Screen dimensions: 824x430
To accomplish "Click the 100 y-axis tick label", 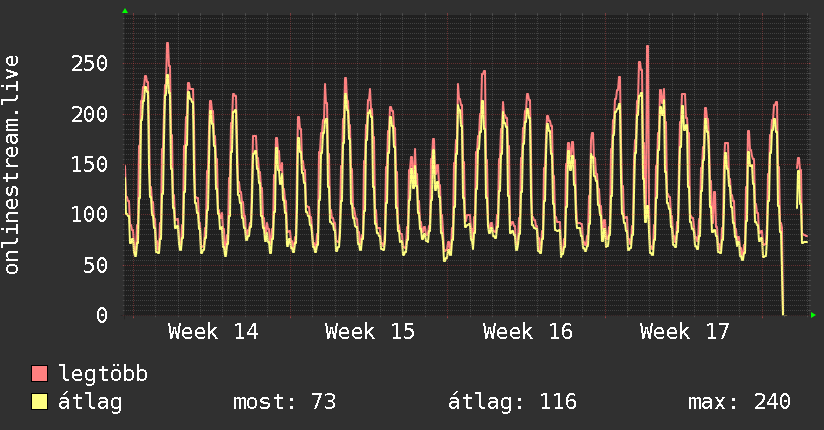I will [x=89, y=214].
